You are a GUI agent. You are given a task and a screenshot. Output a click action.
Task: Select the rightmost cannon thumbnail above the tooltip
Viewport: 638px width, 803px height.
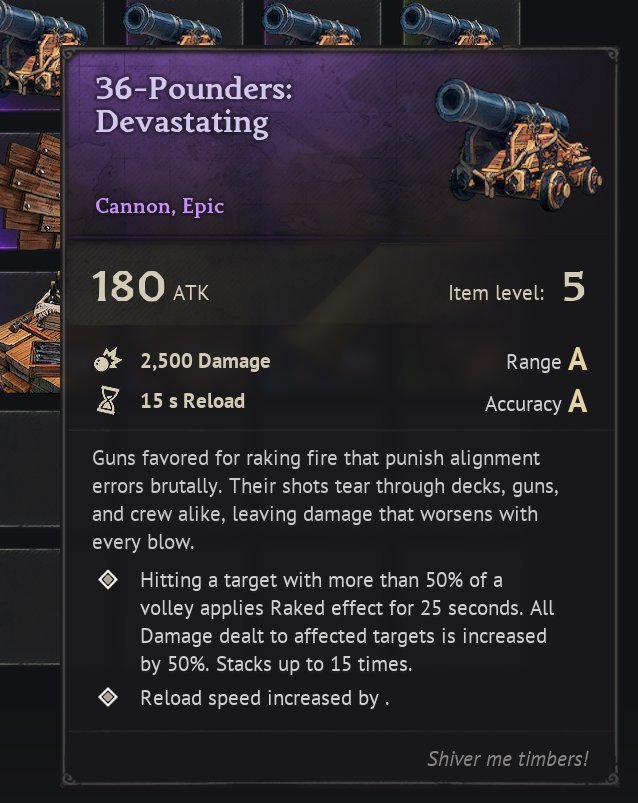click(x=442, y=22)
